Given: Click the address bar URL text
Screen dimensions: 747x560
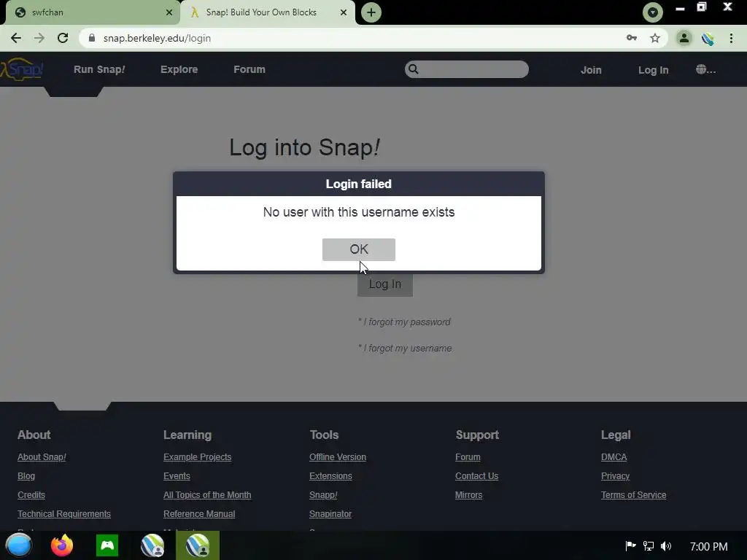Looking at the screenshot, I should point(158,38).
